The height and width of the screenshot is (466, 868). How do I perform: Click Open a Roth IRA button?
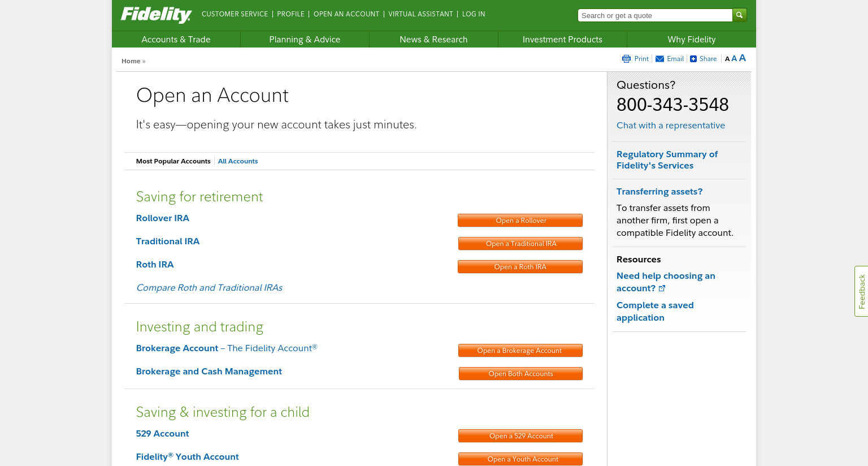coord(520,267)
